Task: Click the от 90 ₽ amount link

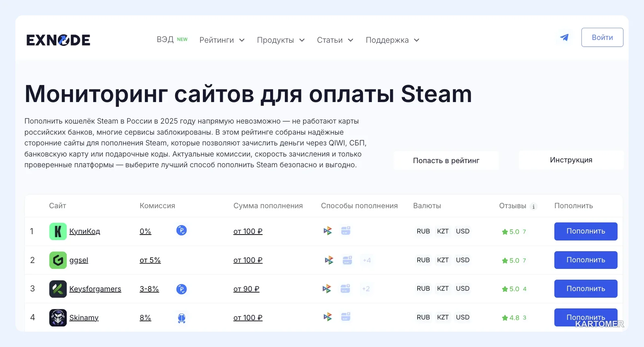Action: [x=247, y=289]
